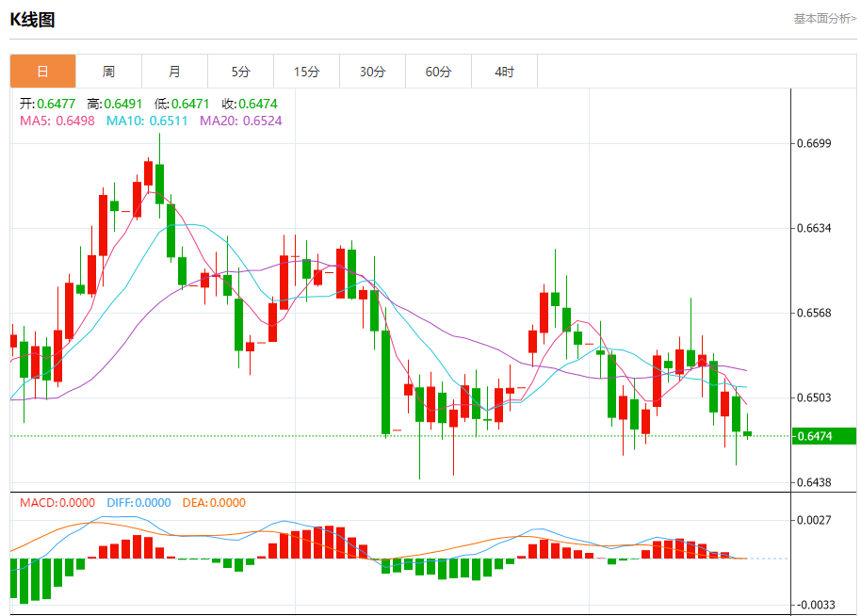Click the DIFF:0.0000 label
The width and height of the screenshot is (861, 616).
[138, 502]
